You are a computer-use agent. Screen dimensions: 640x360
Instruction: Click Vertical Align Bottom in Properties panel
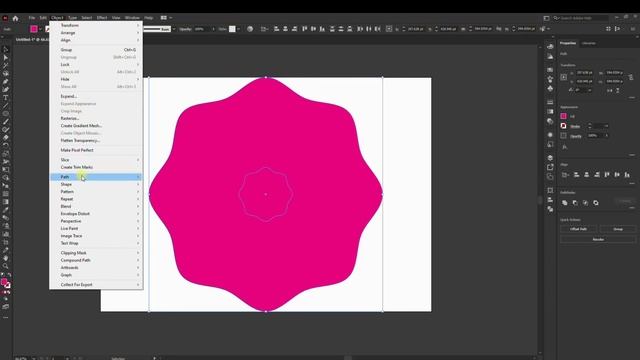coord(627,175)
